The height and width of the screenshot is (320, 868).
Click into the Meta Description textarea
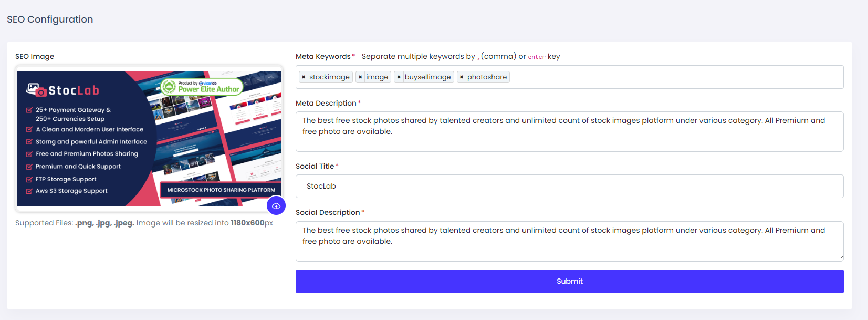pos(569,131)
